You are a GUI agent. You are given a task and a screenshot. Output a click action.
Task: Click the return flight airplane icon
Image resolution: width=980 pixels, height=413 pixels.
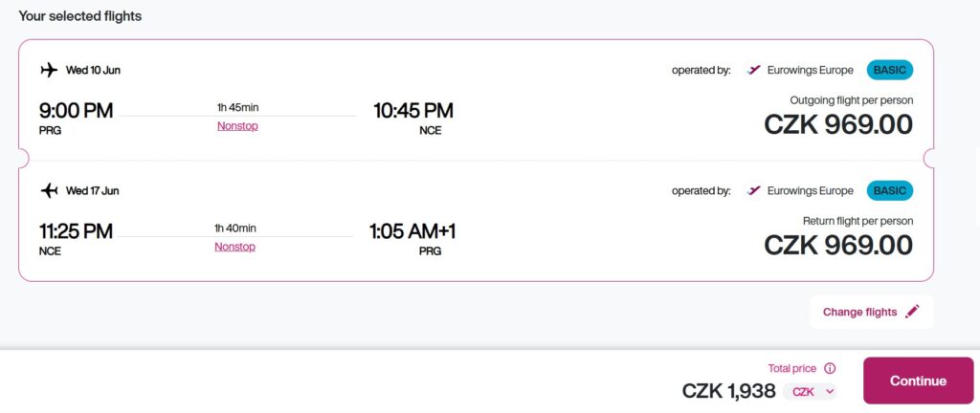point(49,190)
